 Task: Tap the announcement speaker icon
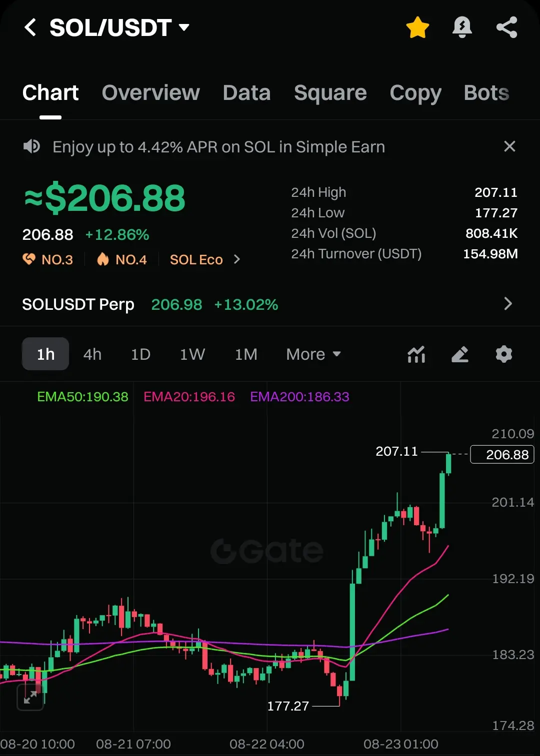point(31,146)
